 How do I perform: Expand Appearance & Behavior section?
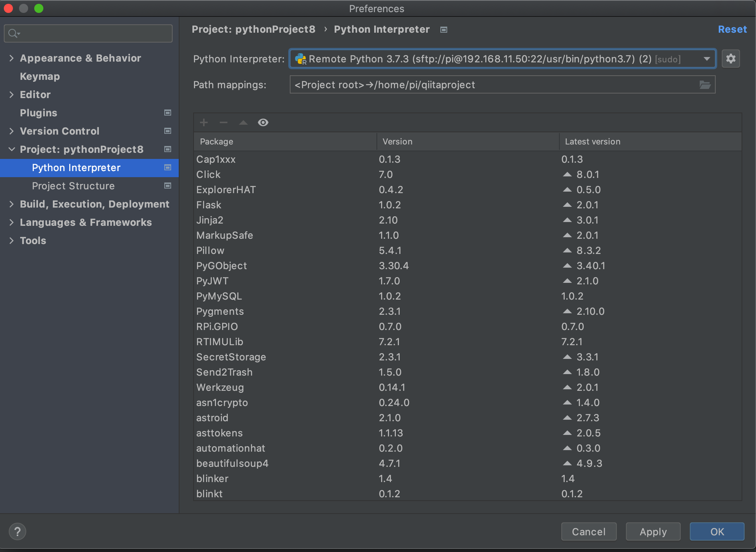[11, 58]
